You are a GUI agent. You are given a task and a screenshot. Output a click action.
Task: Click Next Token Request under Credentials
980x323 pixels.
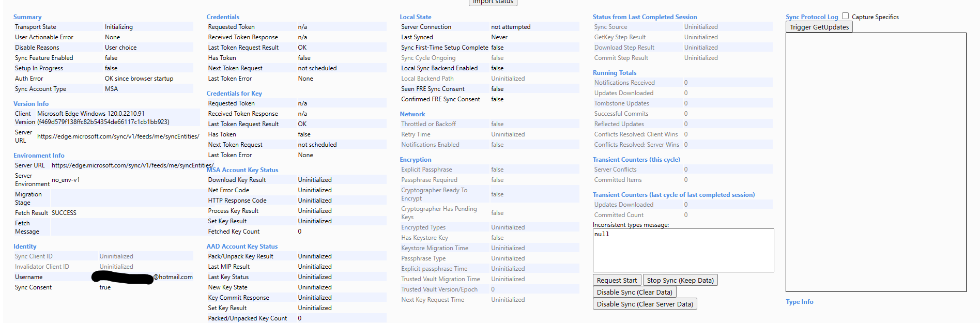(x=235, y=68)
